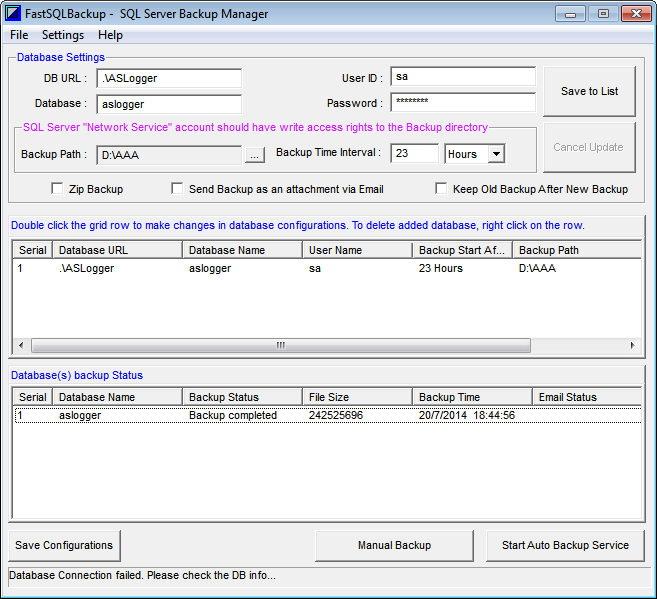Check Keep Old Backup After New Backup
Viewport: 657px width, 599px height.
(x=441, y=189)
